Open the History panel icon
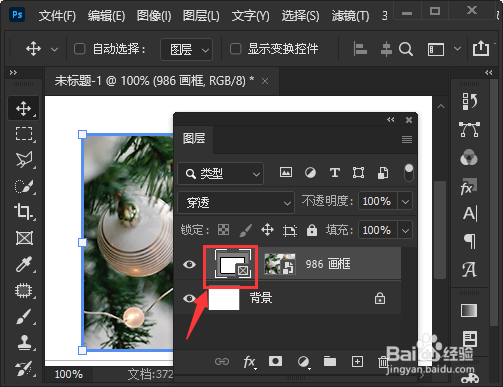The height and width of the screenshot is (387, 503). (x=469, y=101)
